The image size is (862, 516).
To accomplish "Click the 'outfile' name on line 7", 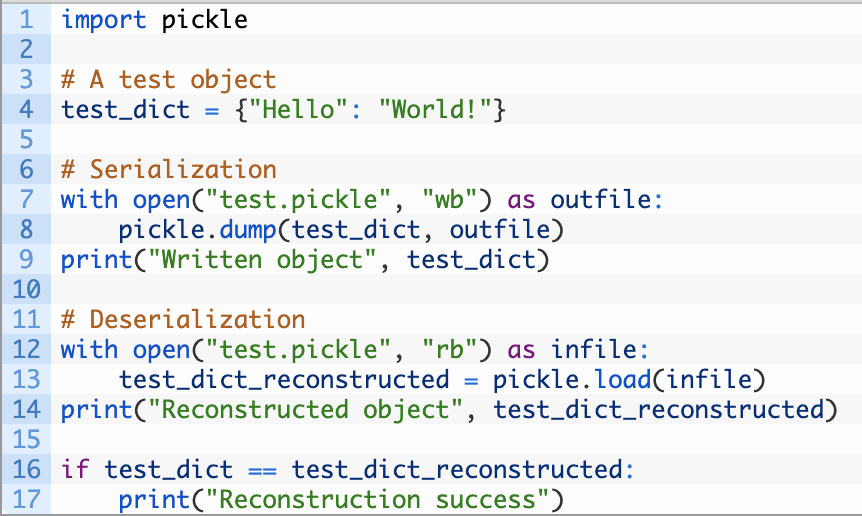I will click(x=601, y=199).
